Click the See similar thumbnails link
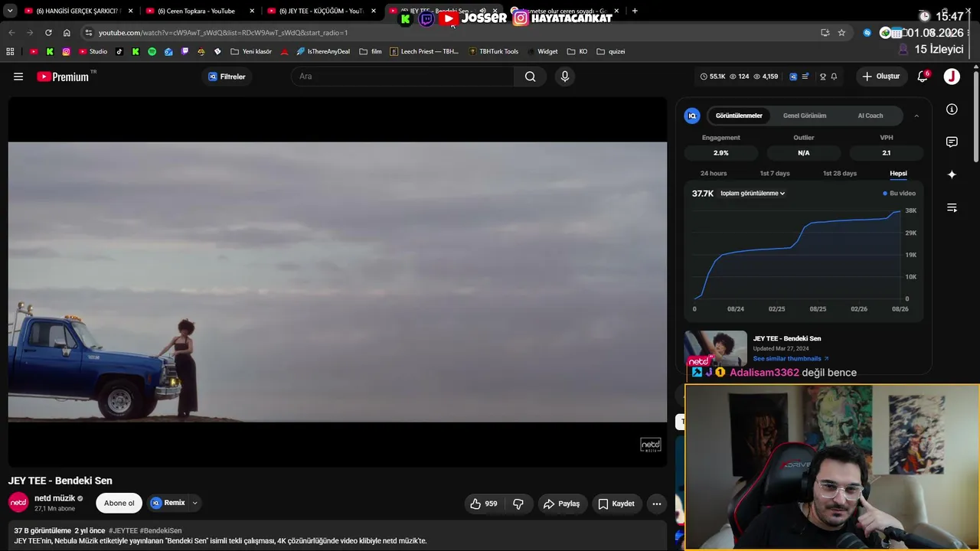The width and height of the screenshot is (980, 551). click(x=790, y=358)
